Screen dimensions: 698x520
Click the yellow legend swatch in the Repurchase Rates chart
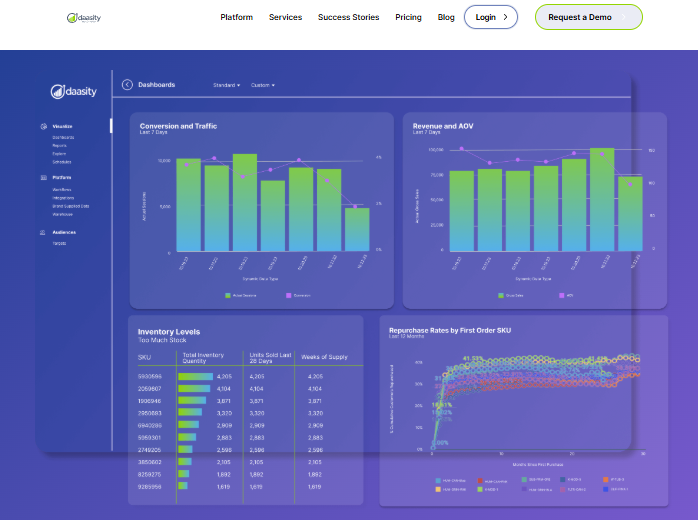point(438,489)
